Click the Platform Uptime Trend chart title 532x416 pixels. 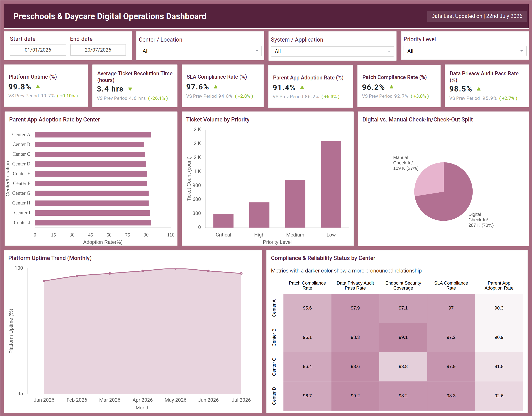50,258
